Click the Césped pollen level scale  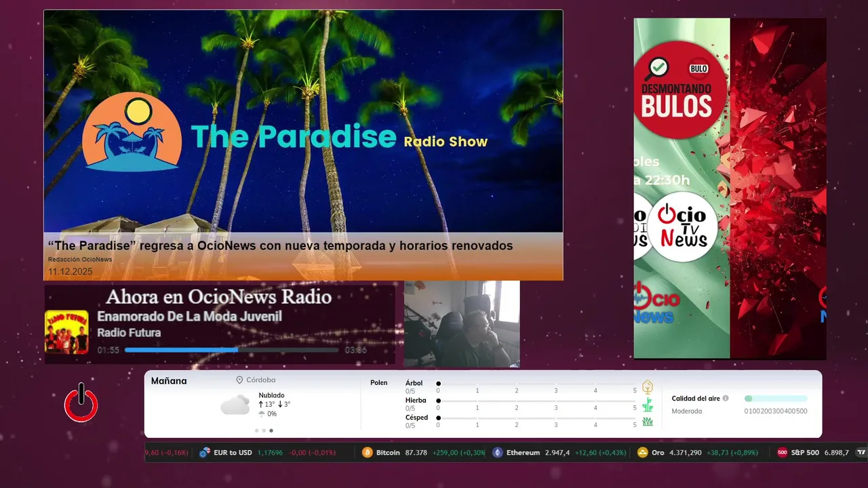tap(536, 422)
